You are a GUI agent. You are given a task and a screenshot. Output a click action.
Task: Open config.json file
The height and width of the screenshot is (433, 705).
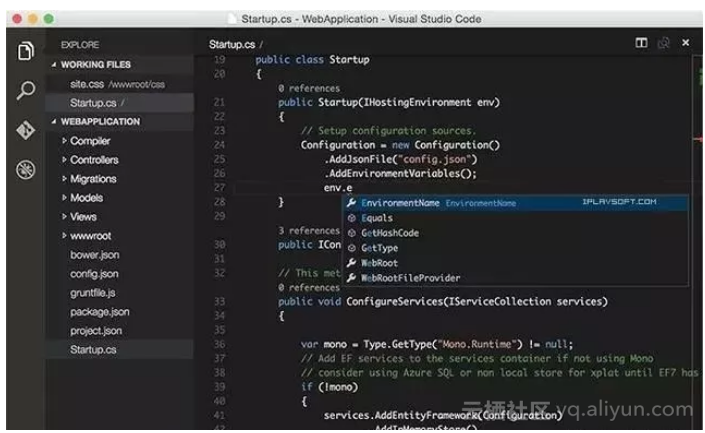(x=94, y=274)
